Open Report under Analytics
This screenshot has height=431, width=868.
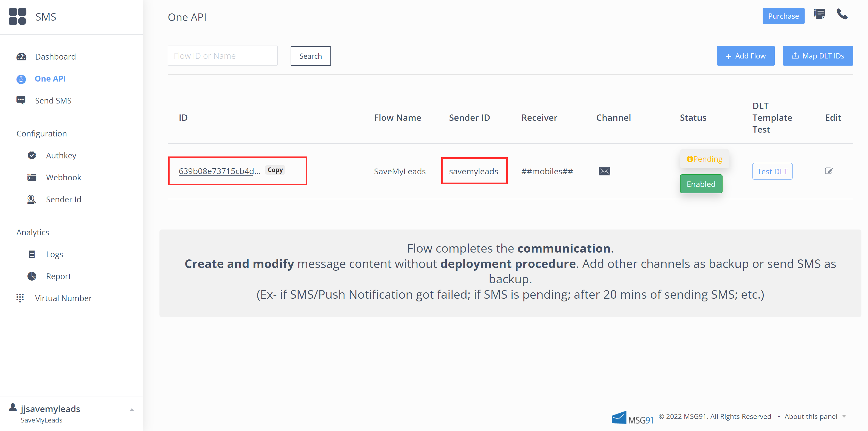pyautogui.click(x=59, y=276)
